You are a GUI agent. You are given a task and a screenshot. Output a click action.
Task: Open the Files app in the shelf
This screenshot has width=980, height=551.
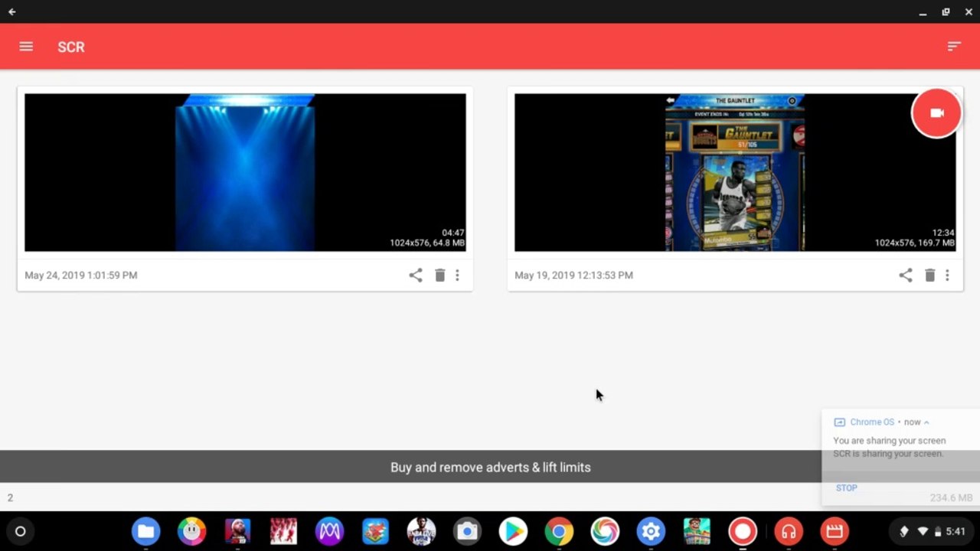pyautogui.click(x=145, y=531)
